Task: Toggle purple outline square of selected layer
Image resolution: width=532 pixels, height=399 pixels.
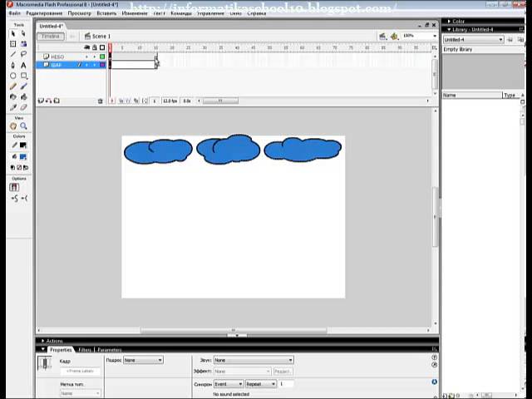Action: pyautogui.click(x=102, y=65)
